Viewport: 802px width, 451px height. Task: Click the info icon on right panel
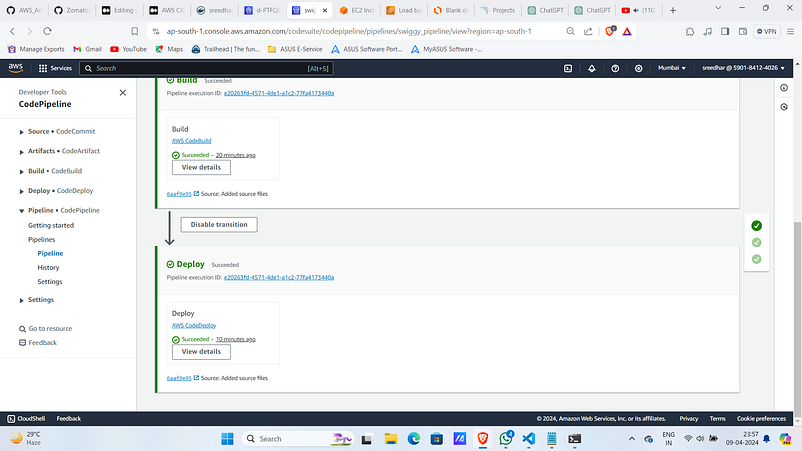(x=784, y=88)
